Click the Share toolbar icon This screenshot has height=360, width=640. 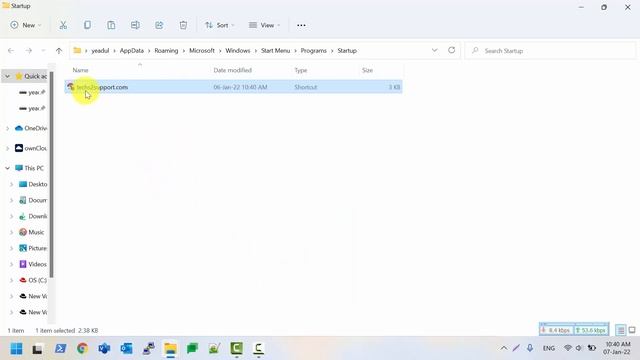(159, 25)
